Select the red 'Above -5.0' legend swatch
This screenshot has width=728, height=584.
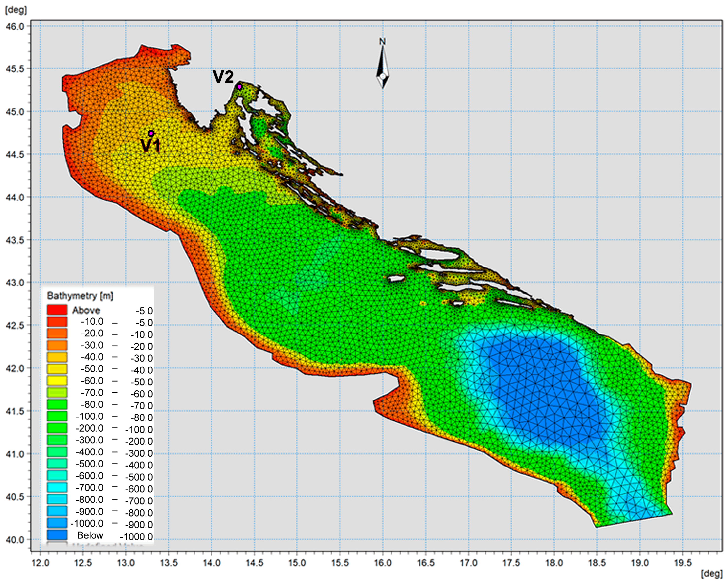(x=57, y=310)
